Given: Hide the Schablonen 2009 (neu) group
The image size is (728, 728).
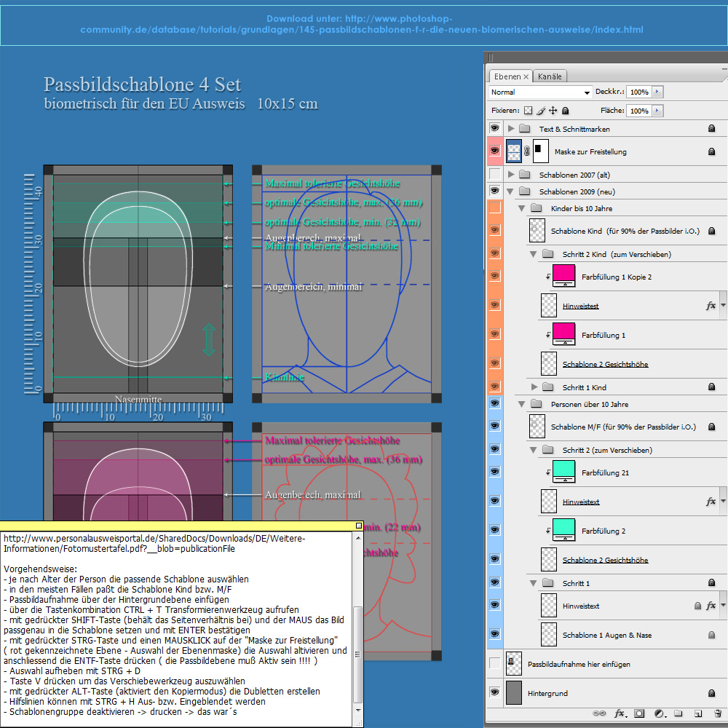Looking at the screenshot, I should pos(495,191).
